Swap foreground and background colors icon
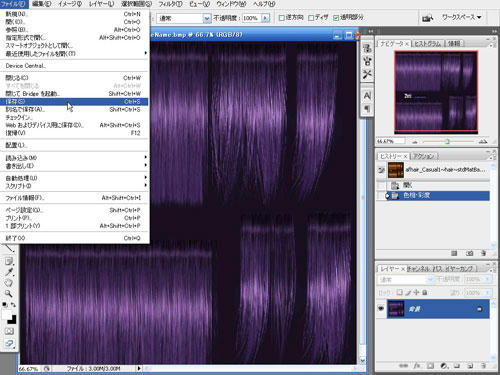This screenshot has width=500, height=375. click(x=13, y=304)
